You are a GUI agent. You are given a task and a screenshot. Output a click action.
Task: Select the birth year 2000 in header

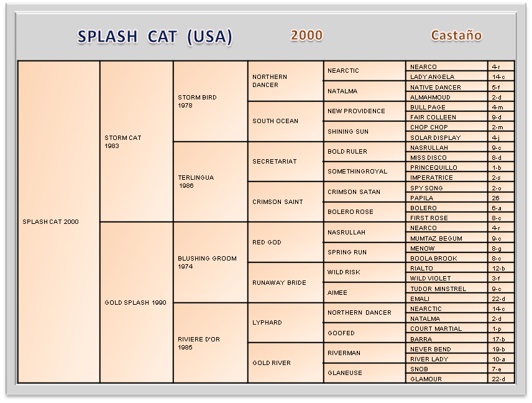[x=306, y=35]
